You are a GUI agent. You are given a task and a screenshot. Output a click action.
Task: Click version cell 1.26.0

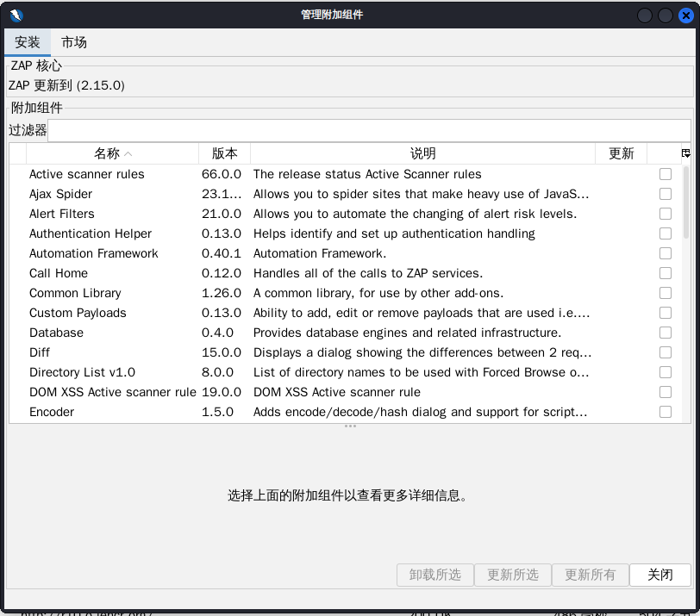[x=222, y=293]
